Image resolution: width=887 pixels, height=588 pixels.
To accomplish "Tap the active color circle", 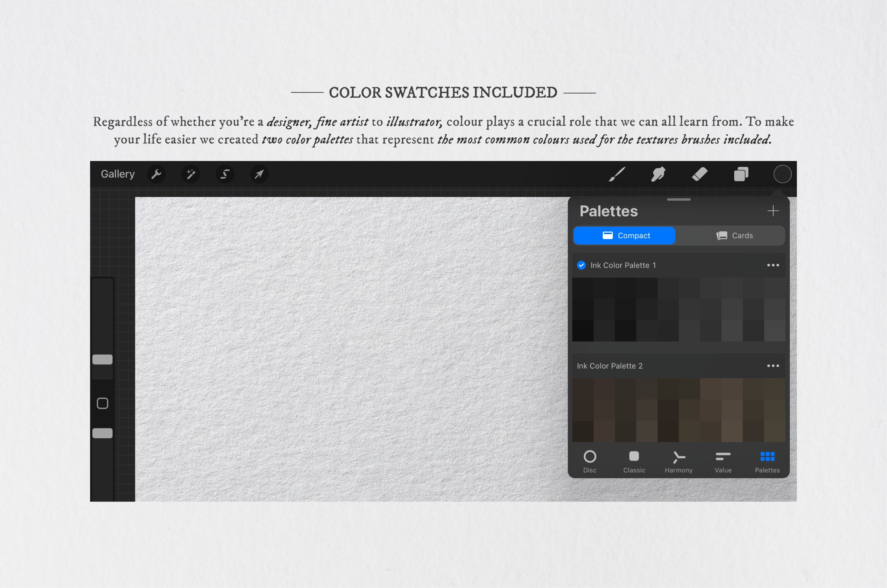I will click(782, 174).
